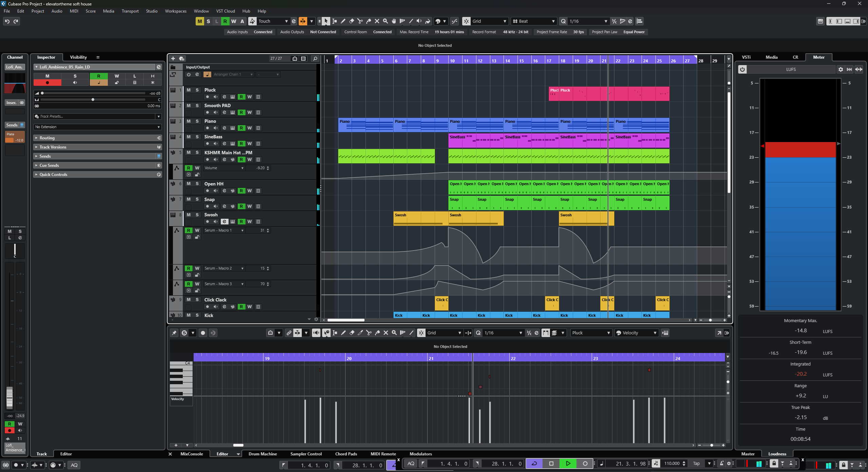Expand the Routing section in Inspector
Screen dimensions: 868x472
point(47,138)
